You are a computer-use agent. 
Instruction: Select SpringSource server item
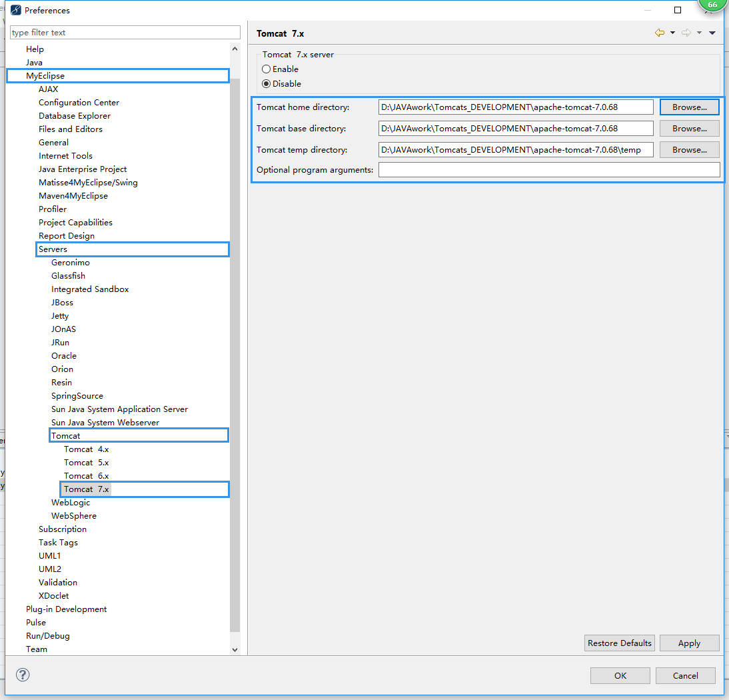(x=77, y=396)
